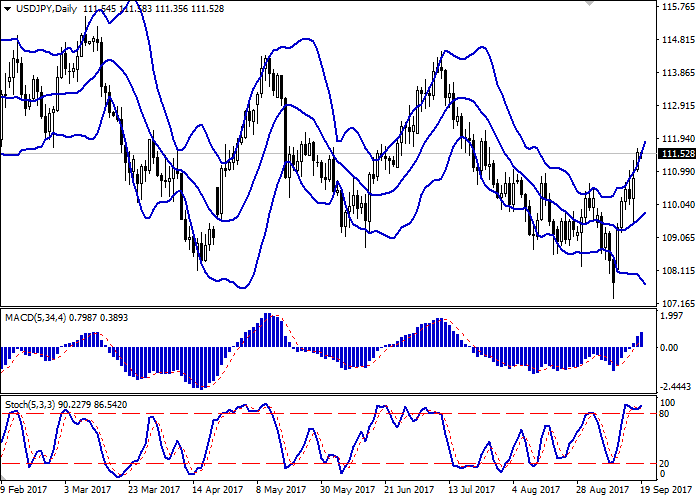Screen dimensions: 696x500
Task: Click the 115.765 price axis label
Action: click(x=678, y=7)
